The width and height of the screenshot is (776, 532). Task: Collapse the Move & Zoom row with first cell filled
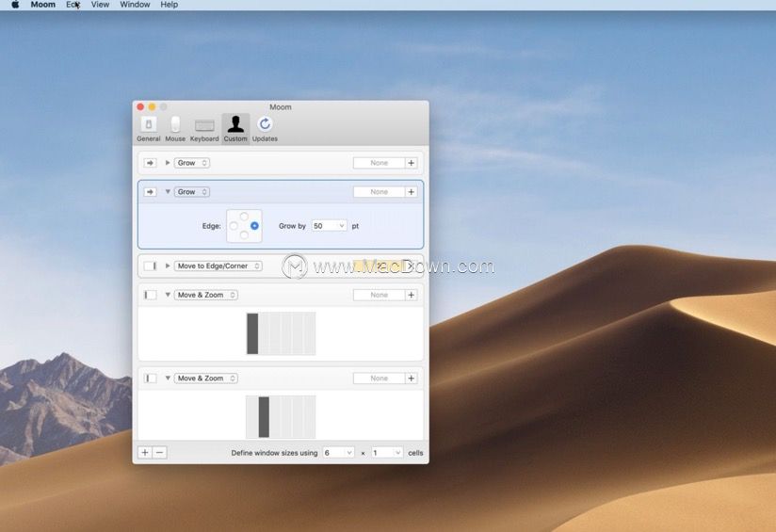click(x=168, y=295)
